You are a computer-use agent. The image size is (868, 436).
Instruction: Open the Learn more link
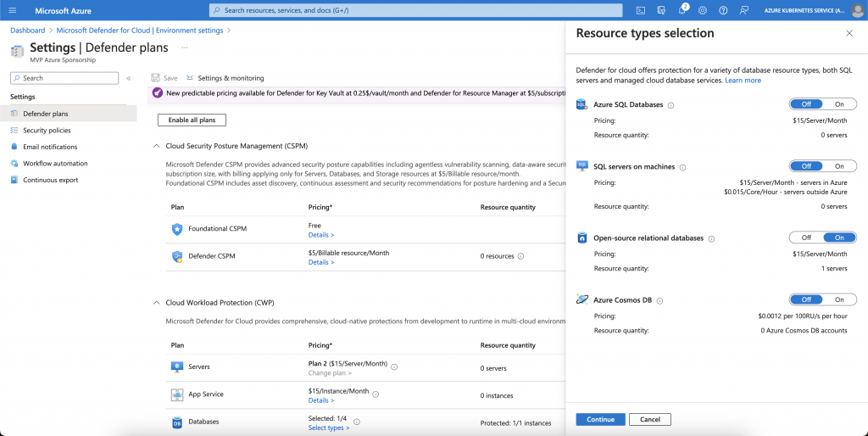[x=743, y=81]
